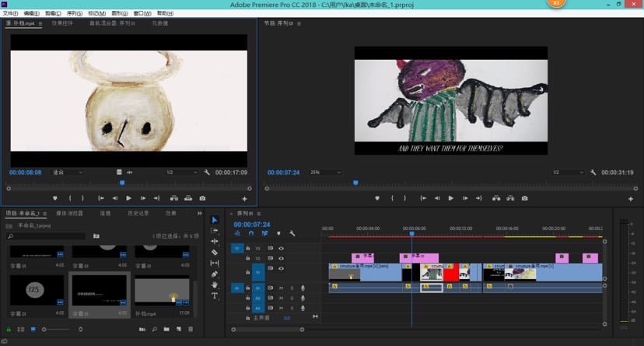644x346 pixels.
Task: Open Program monitor 25% zoom dropdown
Action: tap(325, 173)
